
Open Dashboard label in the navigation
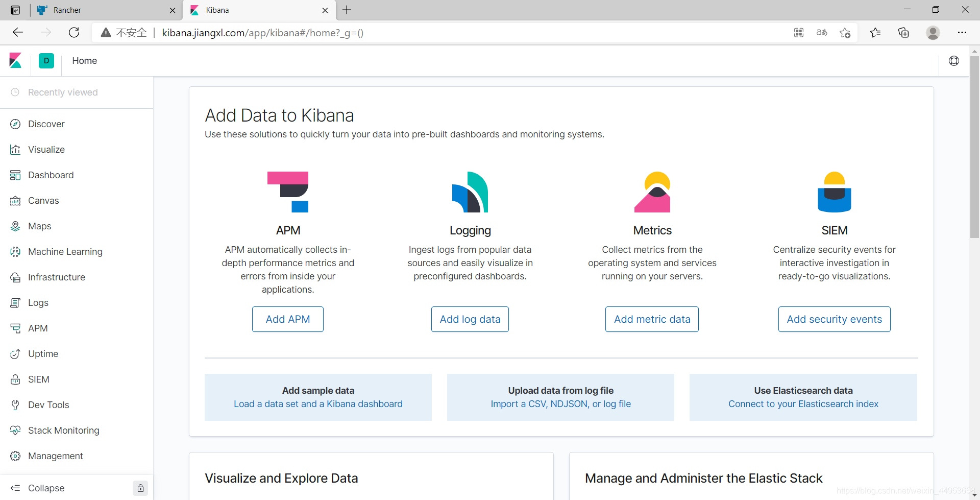click(51, 175)
